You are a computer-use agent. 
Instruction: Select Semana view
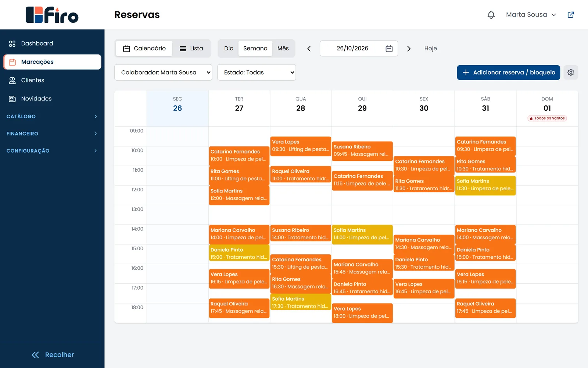coord(255,49)
